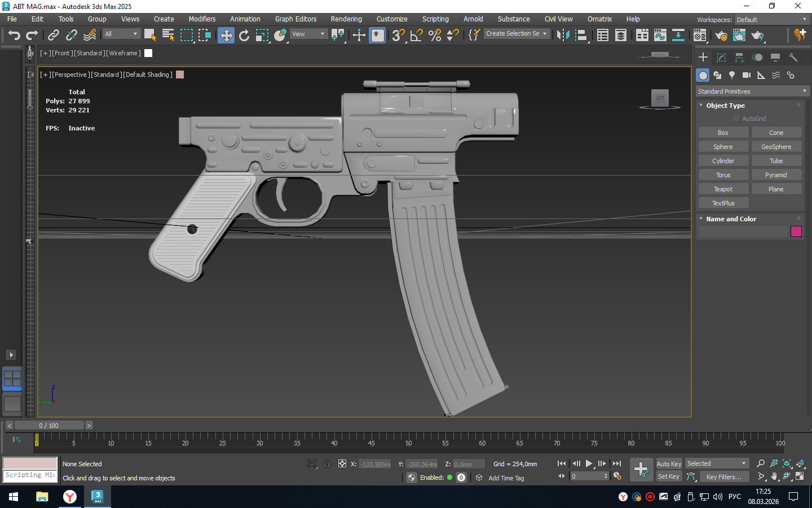Enable the AutoGrid checkbox
Viewport: 812px width, 508px height.
coord(736,119)
